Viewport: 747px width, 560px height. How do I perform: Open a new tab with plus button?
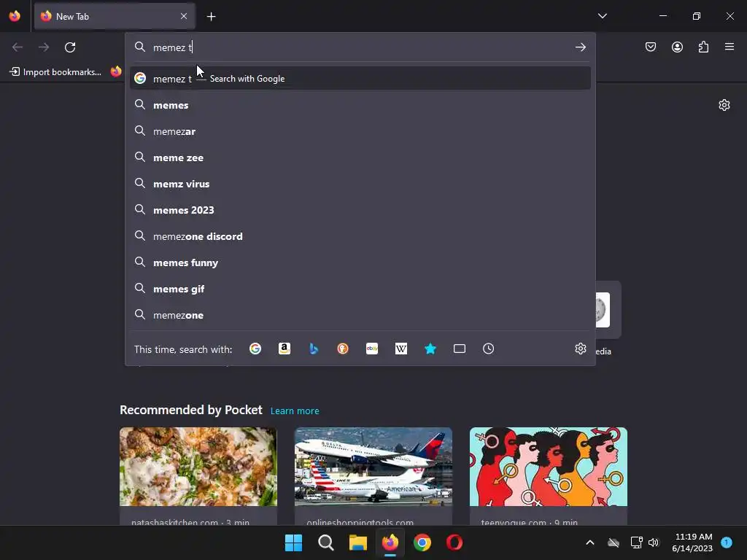tap(211, 17)
